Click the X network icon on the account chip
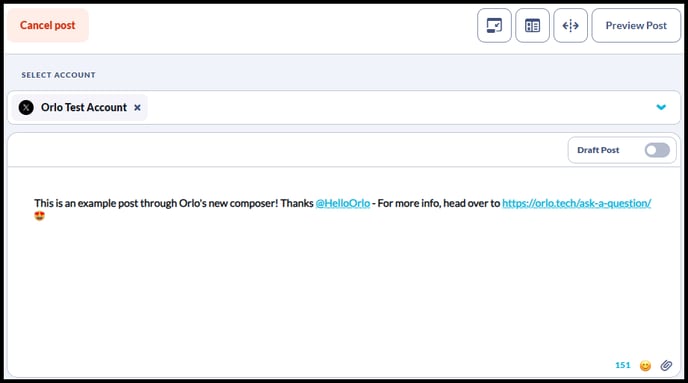Image resolution: width=688 pixels, height=383 pixels. pyautogui.click(x=26, y=107)
